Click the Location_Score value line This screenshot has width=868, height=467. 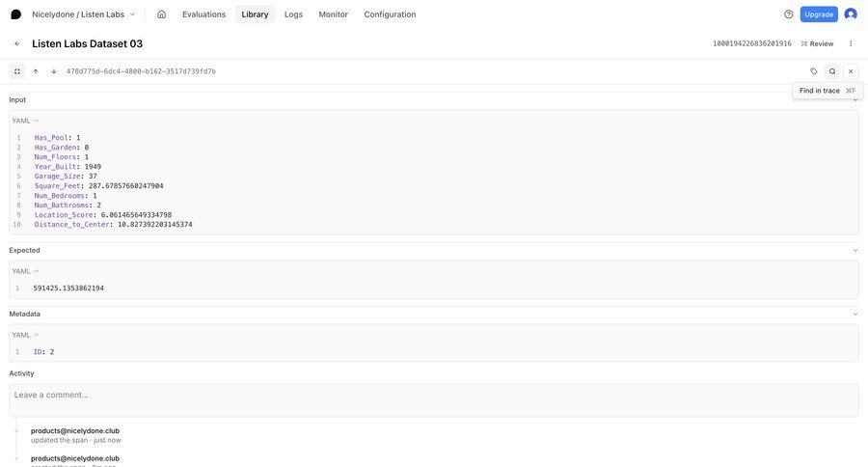pos(103,215)
